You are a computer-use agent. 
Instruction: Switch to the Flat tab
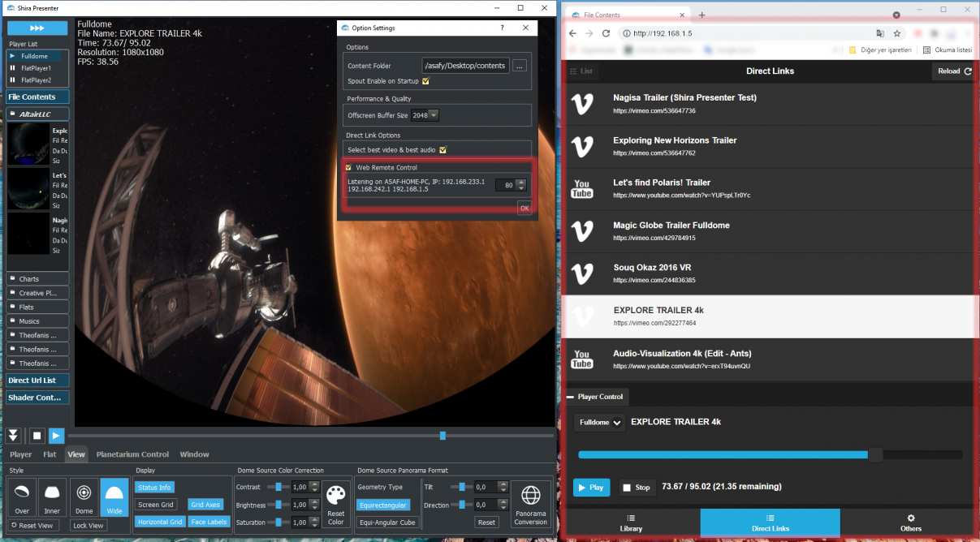(x=50, y=454)
